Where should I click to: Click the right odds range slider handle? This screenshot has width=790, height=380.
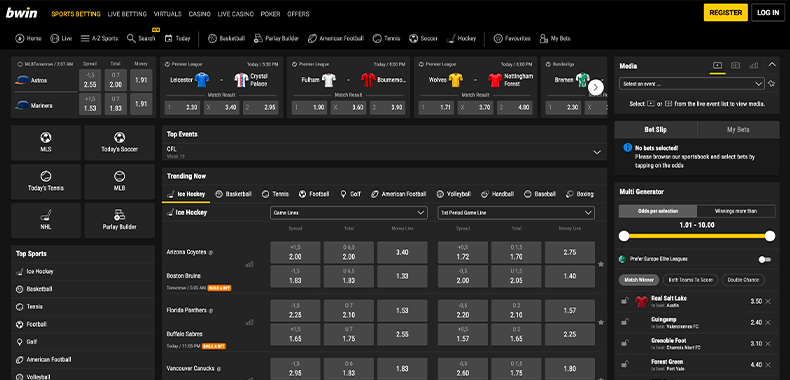pos(770,236)
